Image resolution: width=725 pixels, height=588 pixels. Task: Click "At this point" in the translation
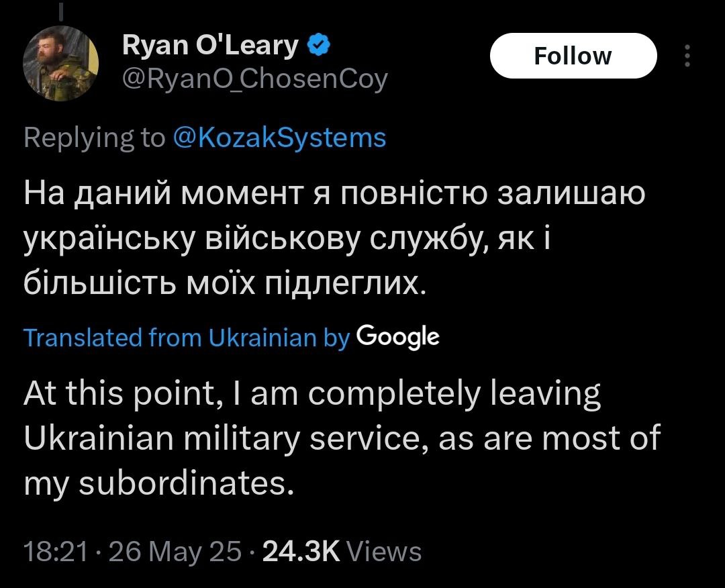(x=117, y=394)
